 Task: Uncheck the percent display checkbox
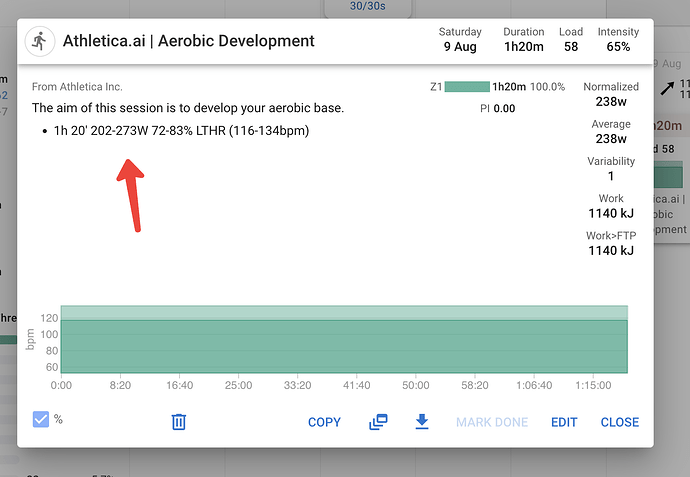pyautogui.click(x=41, y=419)
